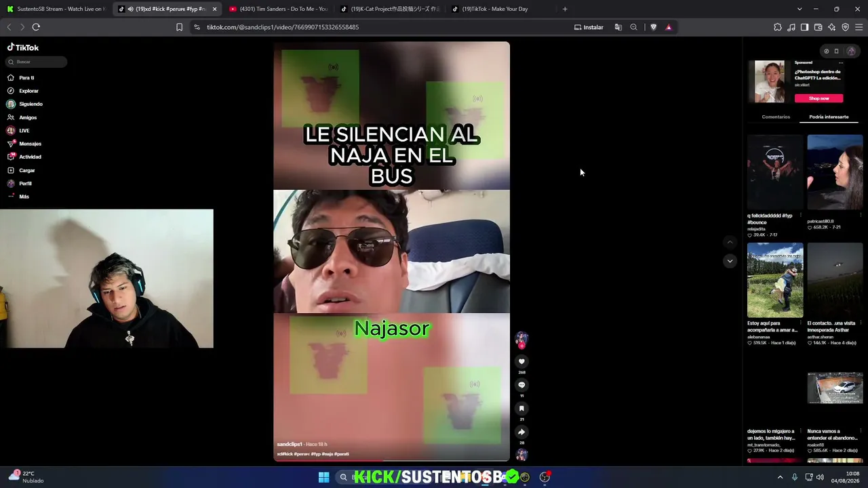Open the Windows Start menu
The width and height of the screenshot is (868, 488).
point(323,477)
